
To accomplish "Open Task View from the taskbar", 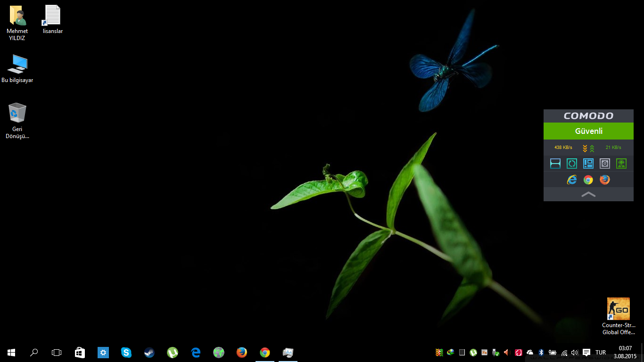I will pos(57,352).
